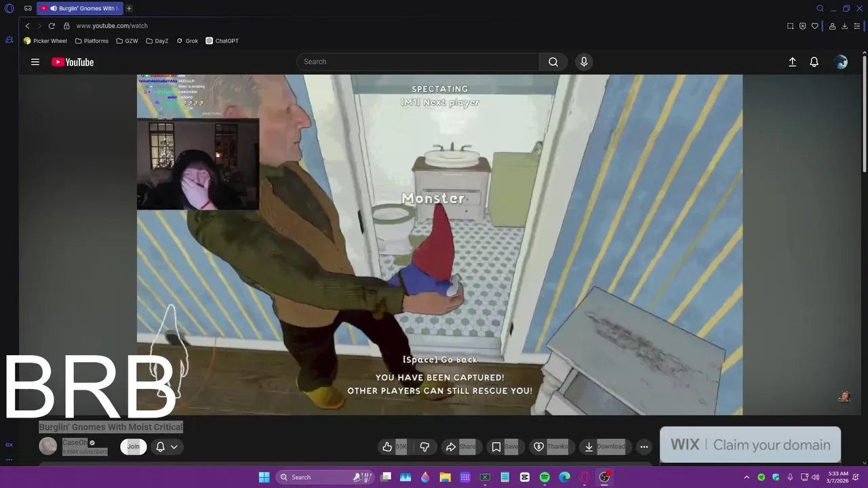
Task: Submit search with magnifier button
Action: (x=553, y=62)
